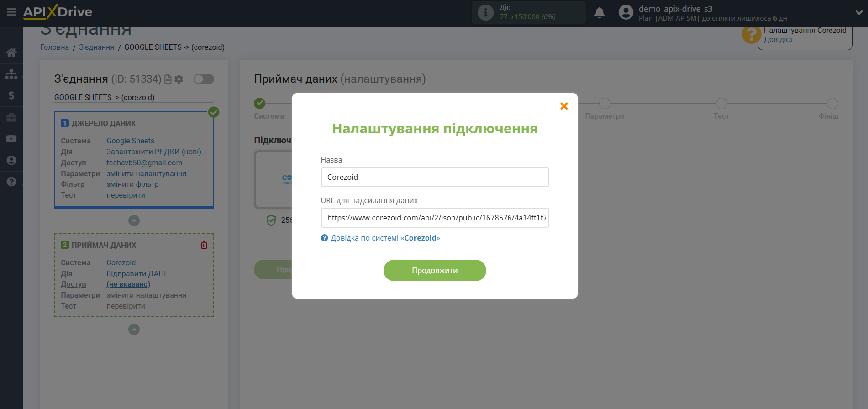Click the orange help question mark icon
Screen dimensions: 868x409
(751, 34)
